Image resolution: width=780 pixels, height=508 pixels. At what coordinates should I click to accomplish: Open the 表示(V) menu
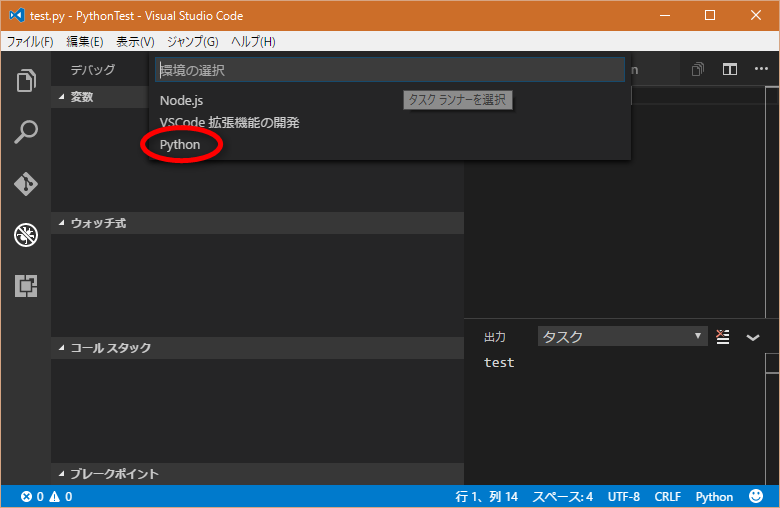(x=135, y=42)
